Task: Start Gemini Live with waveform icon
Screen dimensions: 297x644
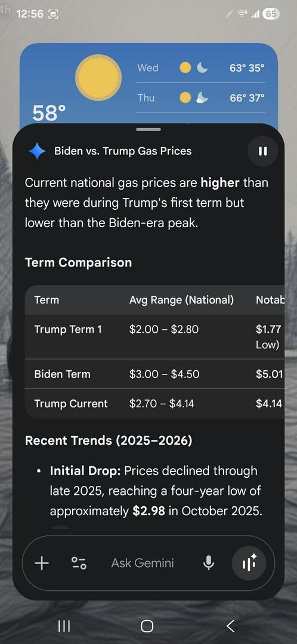Action: coord(249,563)
